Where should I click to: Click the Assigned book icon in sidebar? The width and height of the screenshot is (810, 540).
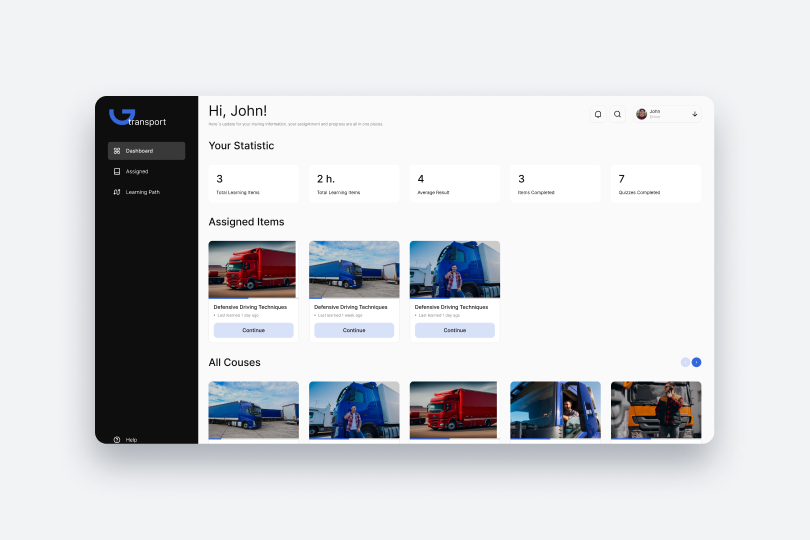coord(117,171)
